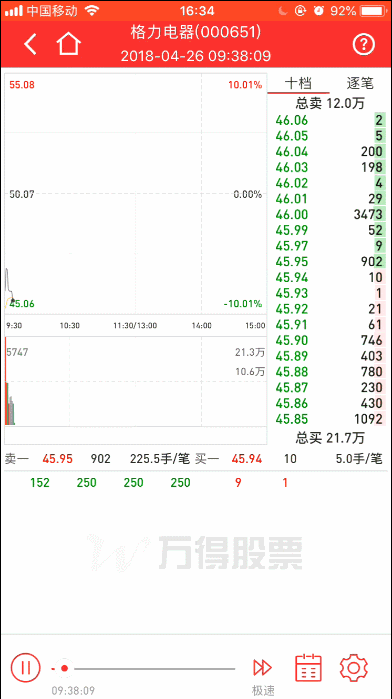Tap the 5747 volume label

click(x=17, y=352)
